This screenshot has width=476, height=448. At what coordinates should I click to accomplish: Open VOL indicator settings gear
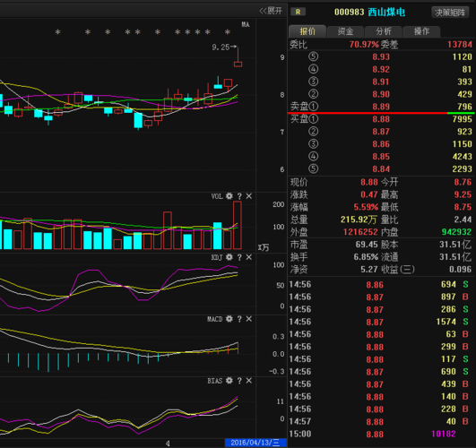coord(229,196)
